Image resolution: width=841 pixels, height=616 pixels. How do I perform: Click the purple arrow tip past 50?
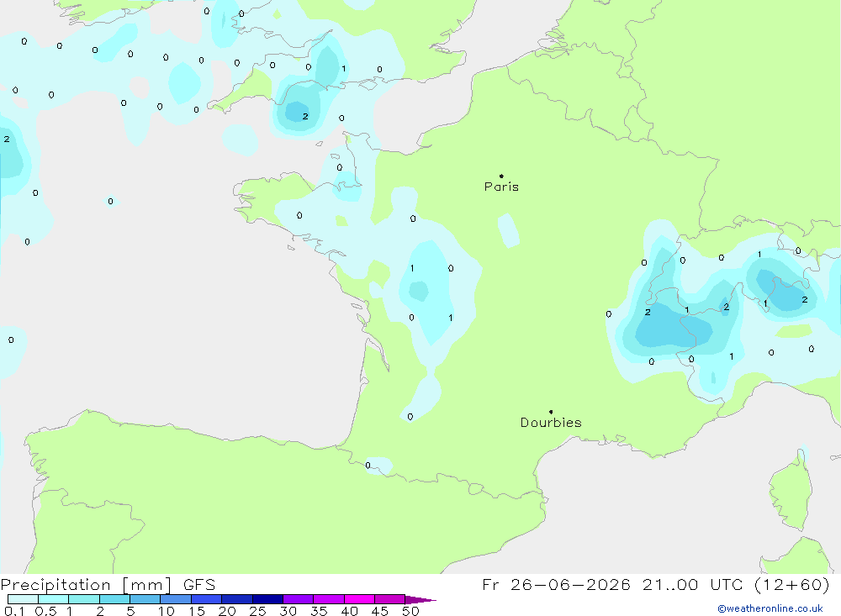pyautogui.click(x=420, y=600)
